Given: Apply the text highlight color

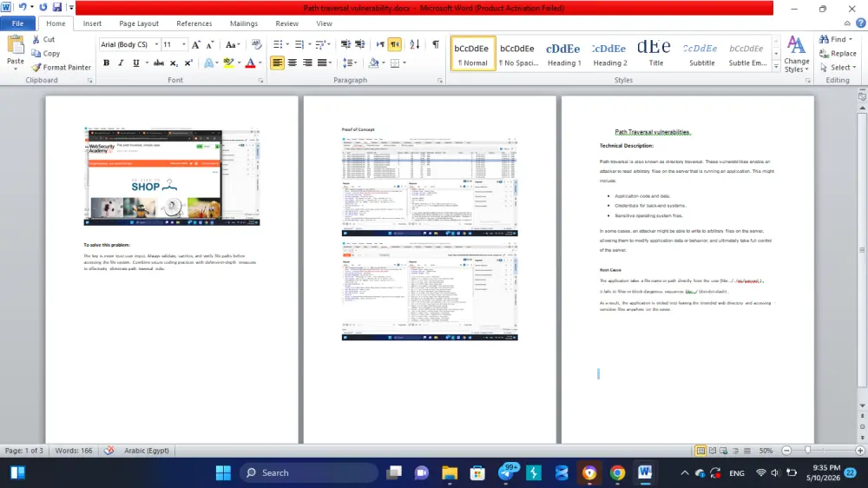Looking at the screenshot, I should 228,63.
